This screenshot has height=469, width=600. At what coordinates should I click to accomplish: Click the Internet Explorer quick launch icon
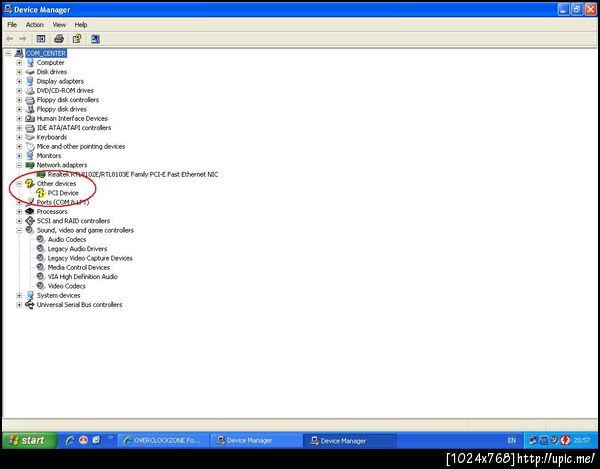70,440
